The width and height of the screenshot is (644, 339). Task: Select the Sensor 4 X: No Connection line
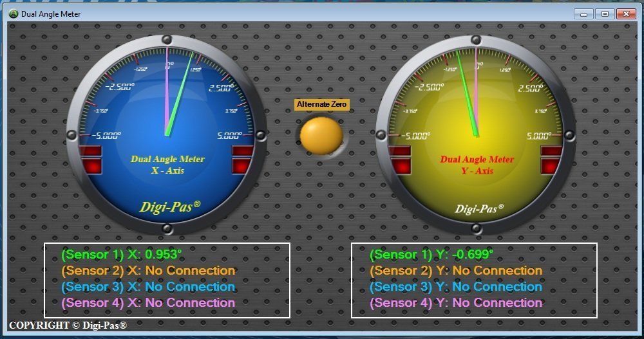(x=148, y=302)
